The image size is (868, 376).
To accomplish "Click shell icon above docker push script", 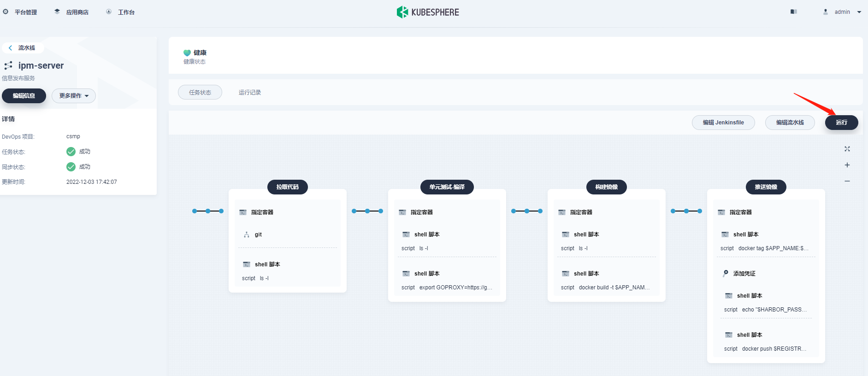I will coord(729,335).
